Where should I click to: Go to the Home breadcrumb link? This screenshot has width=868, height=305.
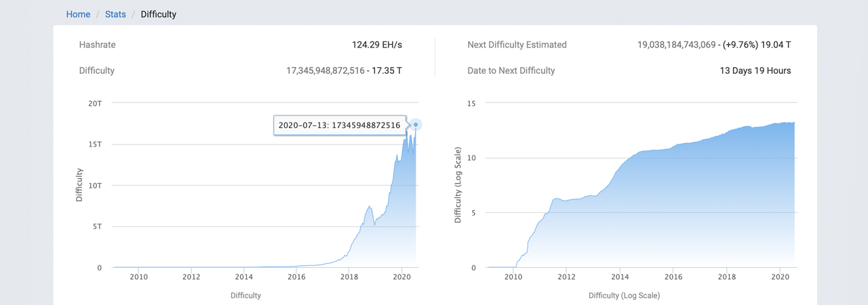pyautogui.click(x=78, y=14)
